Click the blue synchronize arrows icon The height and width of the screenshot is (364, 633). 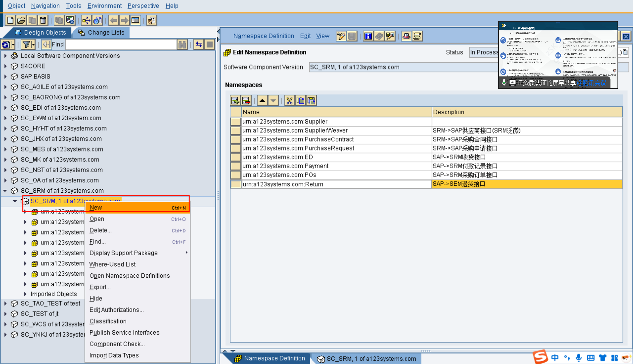tap(199, 44)
